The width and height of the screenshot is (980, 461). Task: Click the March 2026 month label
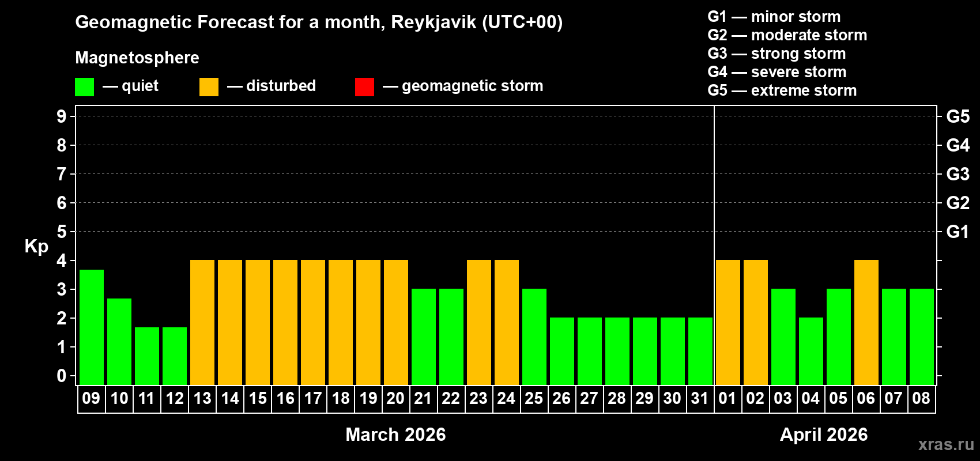pos(395,434)
